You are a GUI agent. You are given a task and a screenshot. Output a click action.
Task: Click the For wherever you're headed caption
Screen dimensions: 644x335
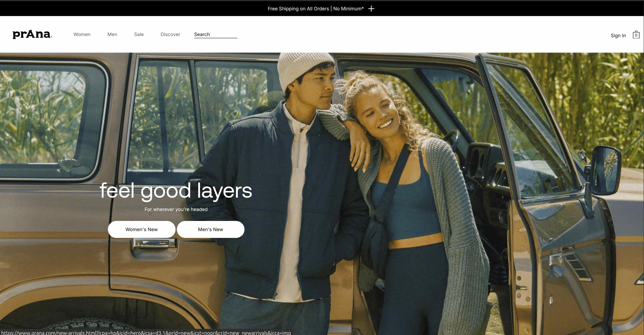click(176, 209)
